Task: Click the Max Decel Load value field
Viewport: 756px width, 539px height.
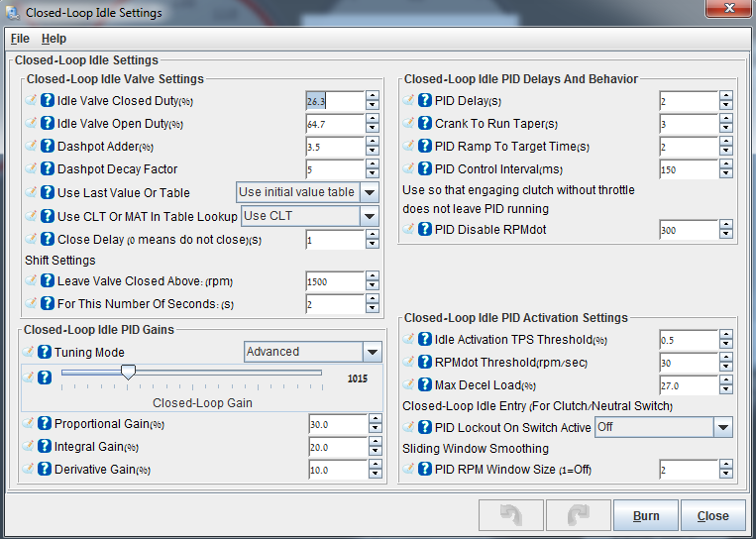Action: (x=689, y=385)
